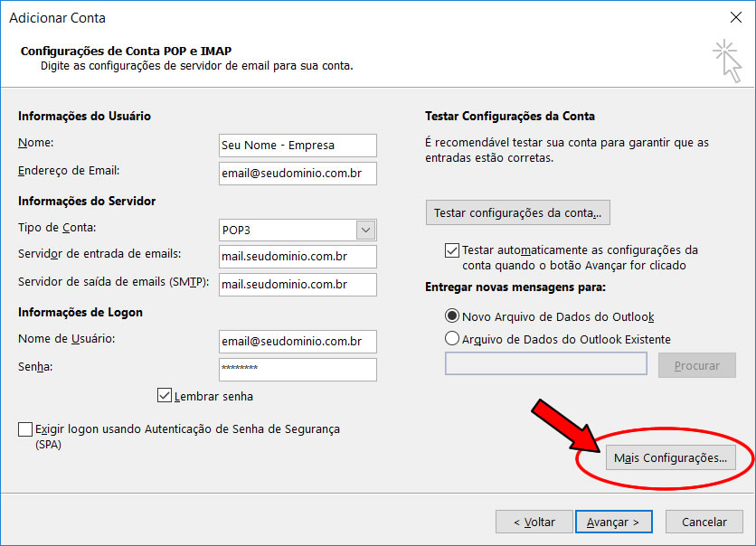Uncheck the Lembrar senha checkbox
Viewport: 756px width, 546px height.
coord(165,396)
